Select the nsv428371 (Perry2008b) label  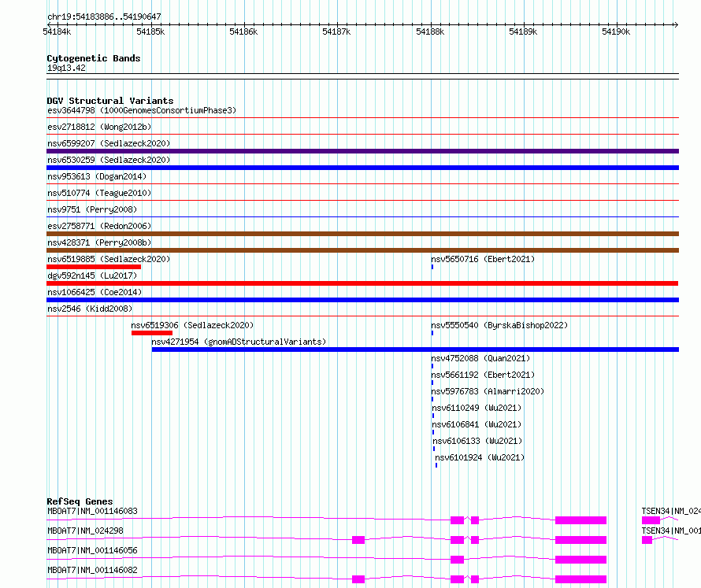click(x=99, y=242)
